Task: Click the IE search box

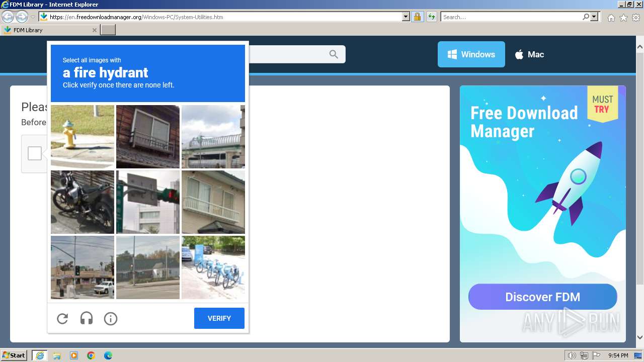Action: (511, 17)
